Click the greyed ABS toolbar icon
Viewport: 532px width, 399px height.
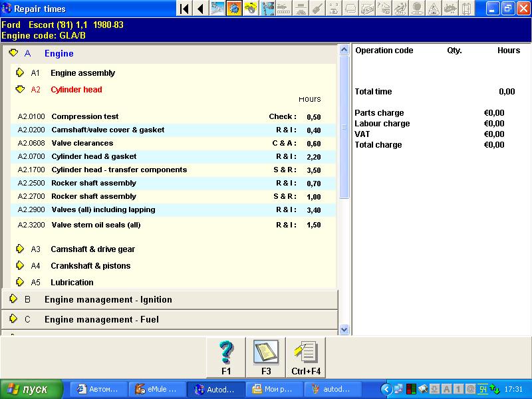coord(400,9)
